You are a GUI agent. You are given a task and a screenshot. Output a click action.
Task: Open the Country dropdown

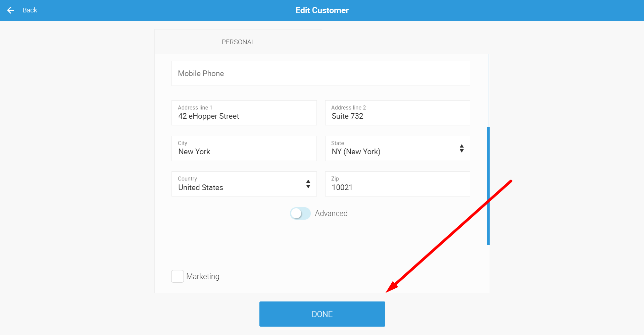tap(244, 184)
